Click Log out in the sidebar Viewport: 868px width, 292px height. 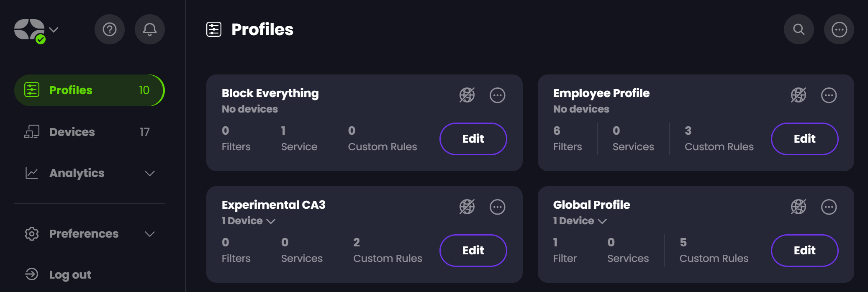pyautogui.click(x=70, y=274)
